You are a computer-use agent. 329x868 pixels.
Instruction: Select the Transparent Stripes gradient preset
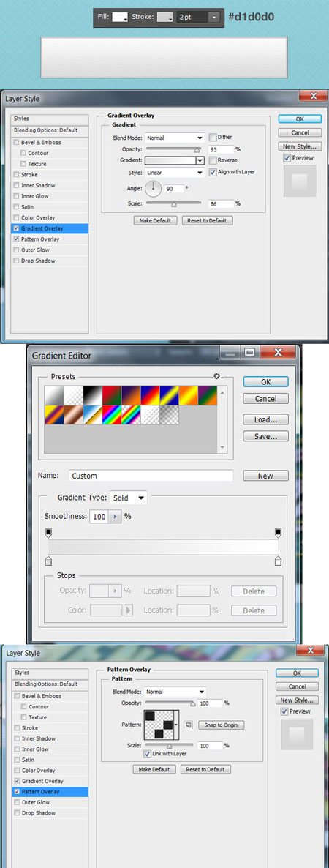[x=150, y=415]
